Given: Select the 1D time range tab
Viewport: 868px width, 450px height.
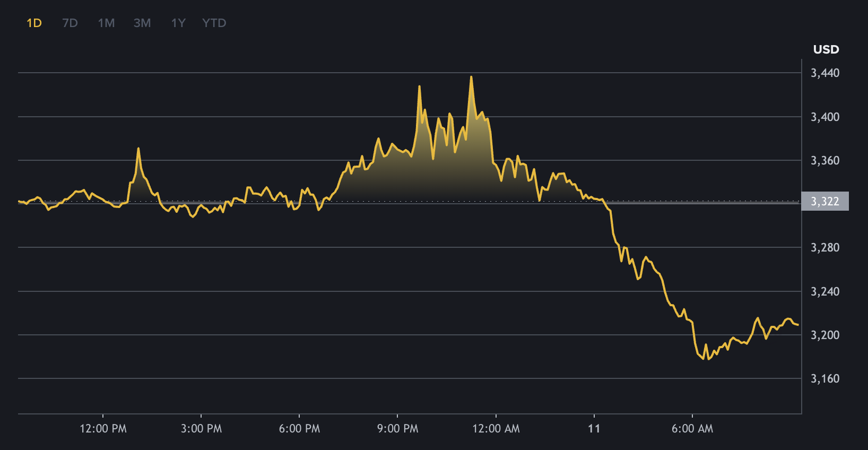Looking at the screenshot, I should click(34, 23).
